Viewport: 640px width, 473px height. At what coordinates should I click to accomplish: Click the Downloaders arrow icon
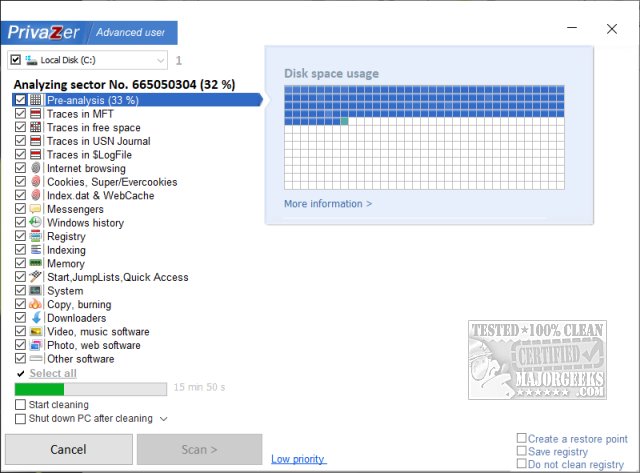pyautogui.click(x=36, y=318)
